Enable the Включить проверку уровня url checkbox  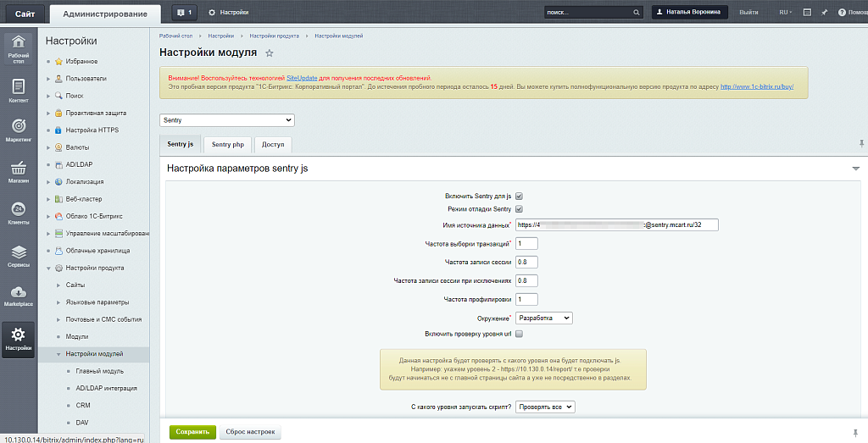tap(519, 335)
